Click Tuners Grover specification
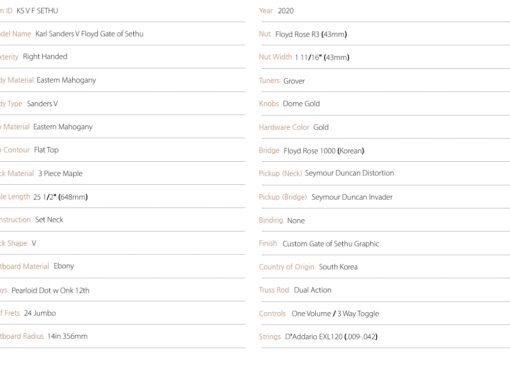The width and height of the screenshot is (510, 382). (x=282, y=81)
